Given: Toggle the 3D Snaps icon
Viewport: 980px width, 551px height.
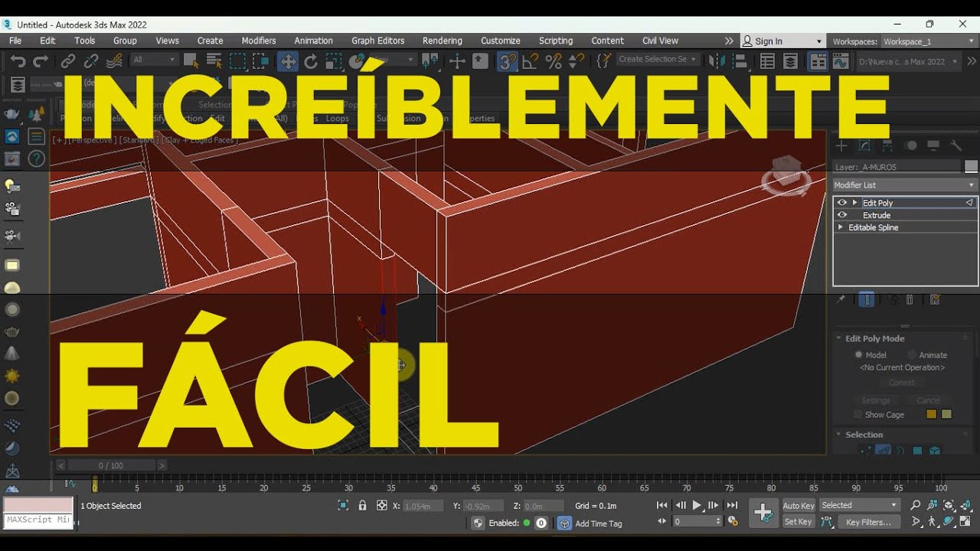Looking at the screenshot, I should click(x=507, y=62).
